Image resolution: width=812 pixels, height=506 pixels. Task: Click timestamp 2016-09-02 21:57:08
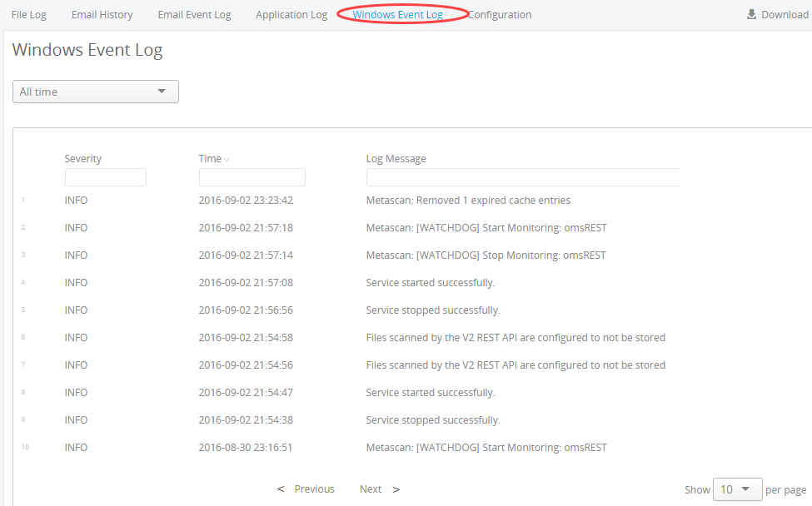click(x=246, y=282)
